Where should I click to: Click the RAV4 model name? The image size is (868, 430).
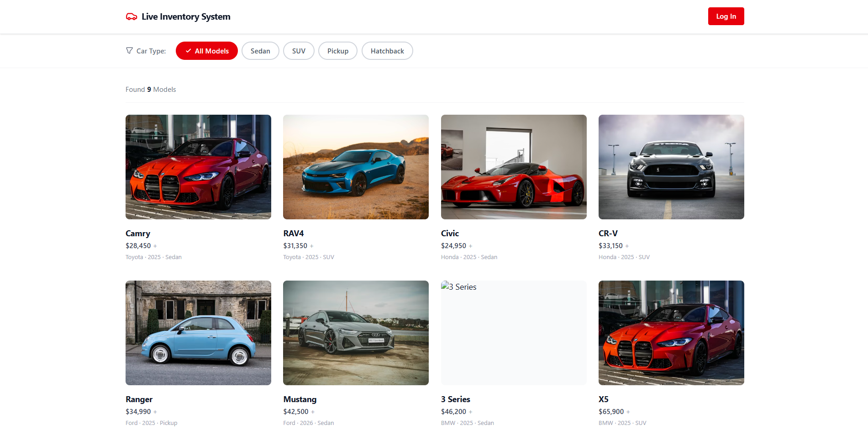(x=294, y=234)
